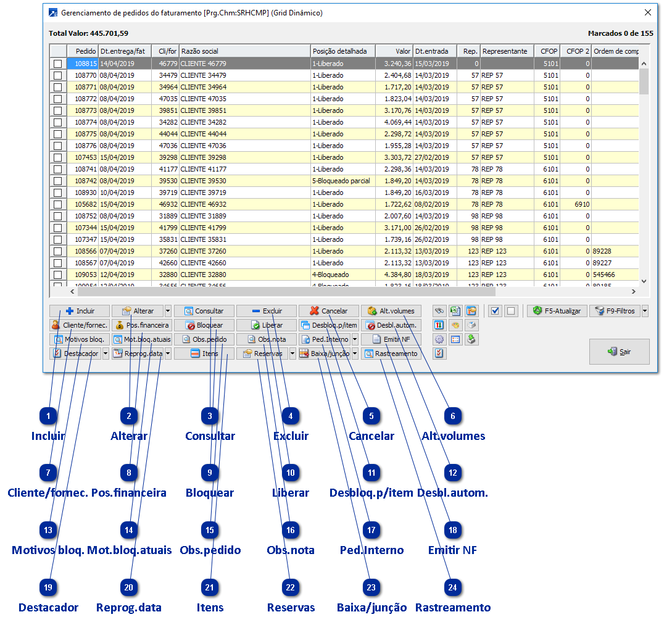Click the Excel export icon

click(x=455, y=311)
